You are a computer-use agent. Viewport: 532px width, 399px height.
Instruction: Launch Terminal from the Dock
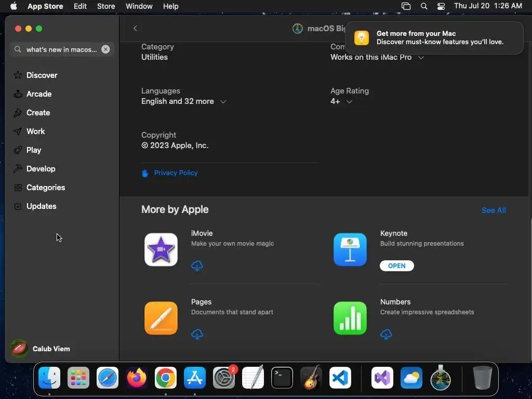(282, 378)
